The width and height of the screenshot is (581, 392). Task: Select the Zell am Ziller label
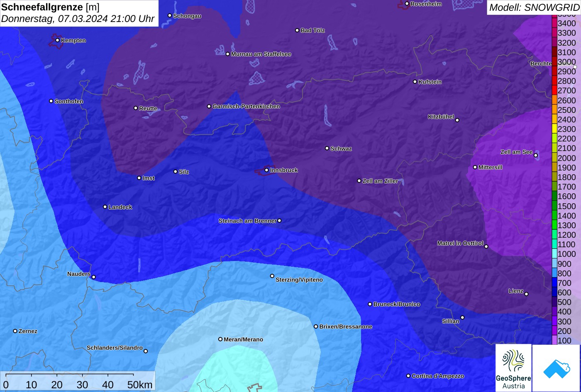tap(381, 181)
